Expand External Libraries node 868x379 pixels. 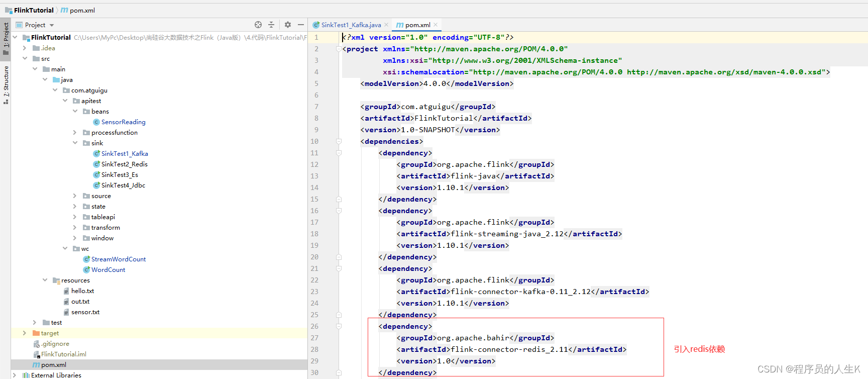point(15,375)
